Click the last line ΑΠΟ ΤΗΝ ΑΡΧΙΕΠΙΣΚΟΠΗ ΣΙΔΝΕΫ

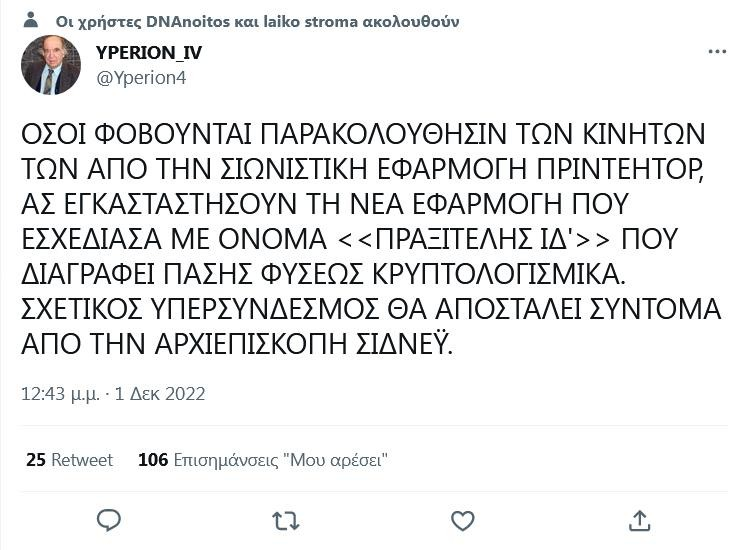point(237,344)
